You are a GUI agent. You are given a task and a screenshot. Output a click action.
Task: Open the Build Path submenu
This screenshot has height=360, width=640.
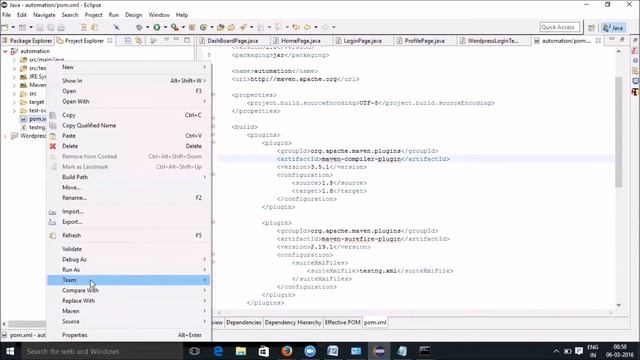coord(129,177)
